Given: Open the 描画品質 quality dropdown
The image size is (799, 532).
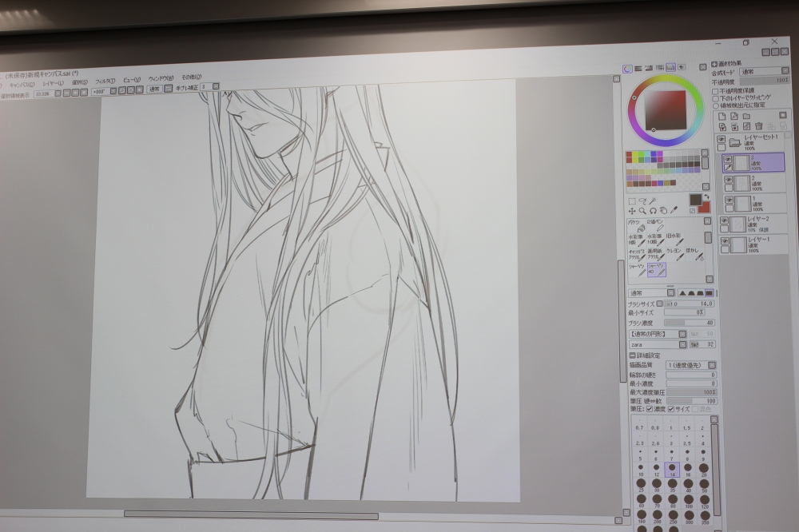Looking at the screenshot, I should 691,365.
